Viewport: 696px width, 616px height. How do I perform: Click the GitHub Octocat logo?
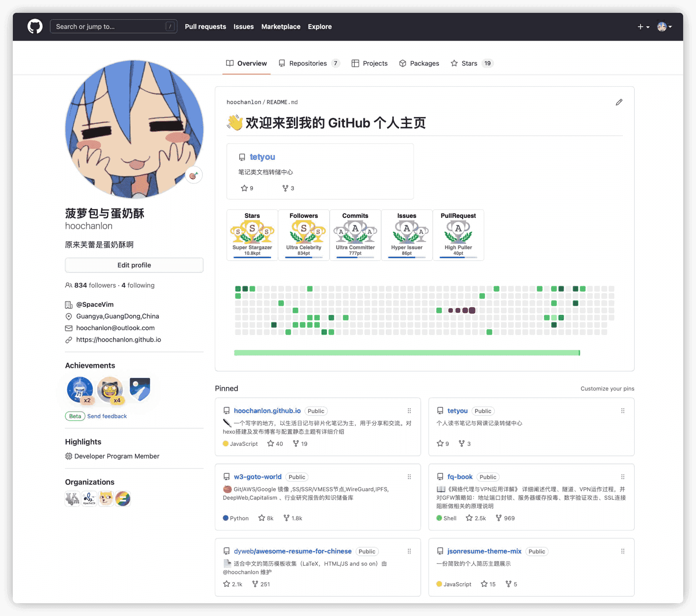pos(35,27)
